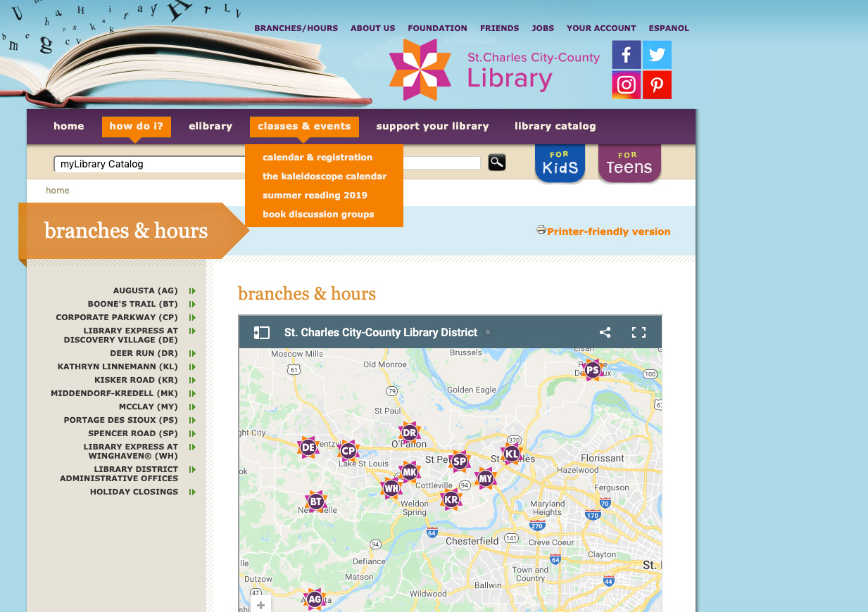Select the DE map marker

[x=308, y=447]
